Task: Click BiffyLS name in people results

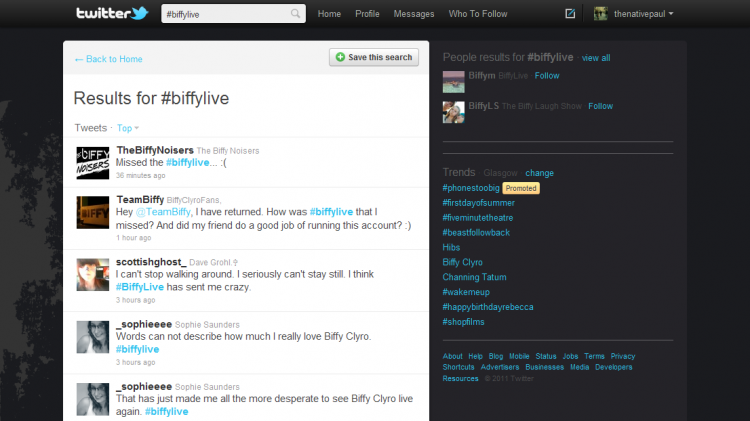Action: pos(484,106)
